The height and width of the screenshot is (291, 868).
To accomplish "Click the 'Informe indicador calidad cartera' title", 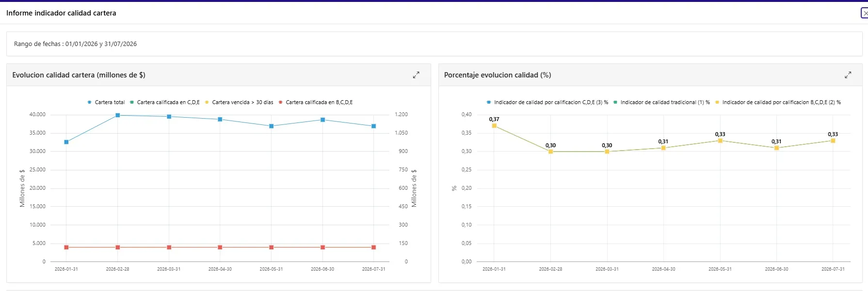I will [61, 13].
